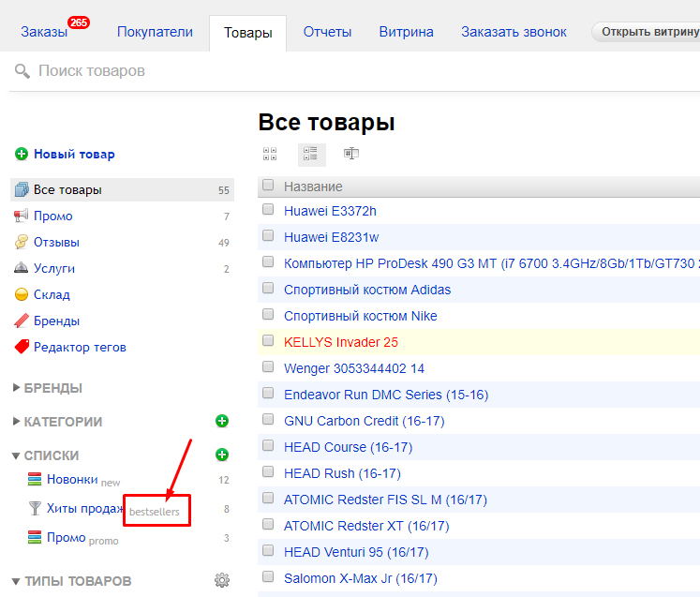
Task: Switch to the Отчеты tab
Action: tap(327, 32)
